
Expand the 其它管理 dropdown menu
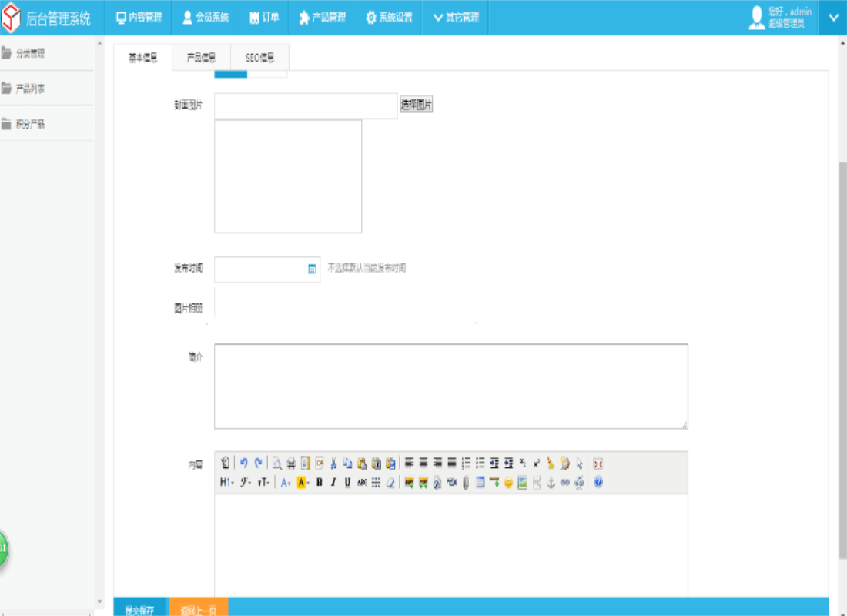[456, 17]
